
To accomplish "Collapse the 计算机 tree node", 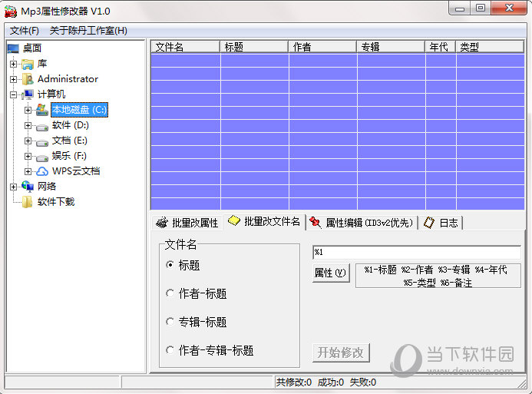I will [x=13, y=94].
